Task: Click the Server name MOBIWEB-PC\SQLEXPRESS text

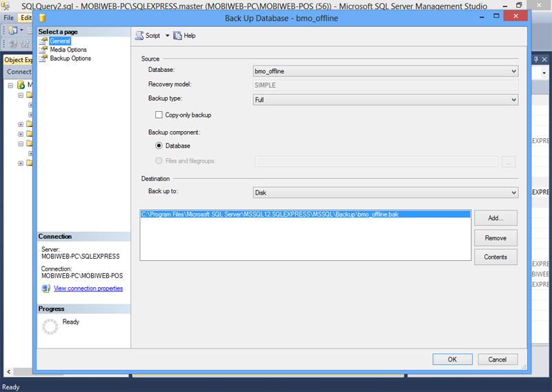Action: (81, 257)
